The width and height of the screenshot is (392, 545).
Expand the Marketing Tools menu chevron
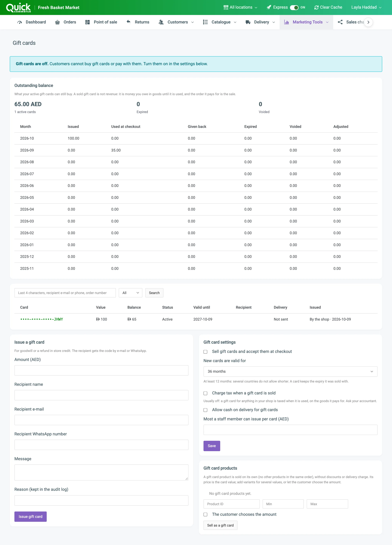coord(327,22)
